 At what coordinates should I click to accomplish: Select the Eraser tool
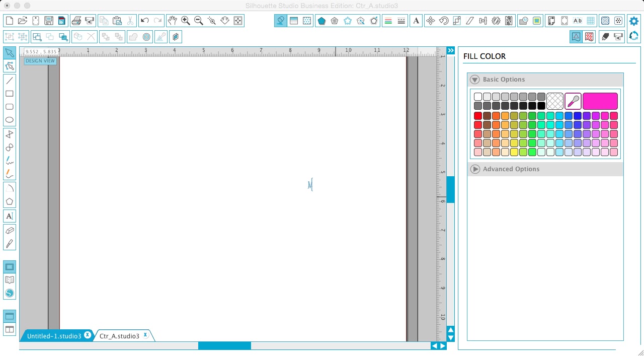[x=9, y=230]
